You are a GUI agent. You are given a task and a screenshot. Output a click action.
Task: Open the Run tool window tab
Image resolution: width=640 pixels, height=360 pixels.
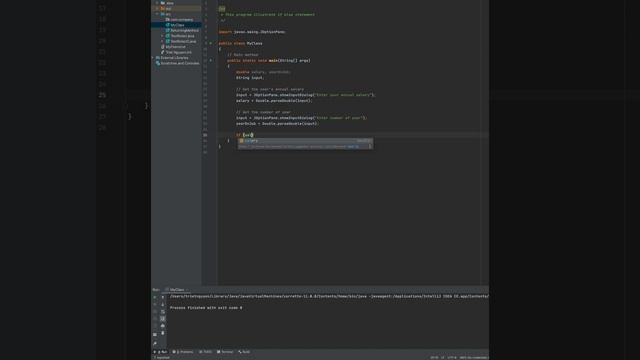point(161,352)
